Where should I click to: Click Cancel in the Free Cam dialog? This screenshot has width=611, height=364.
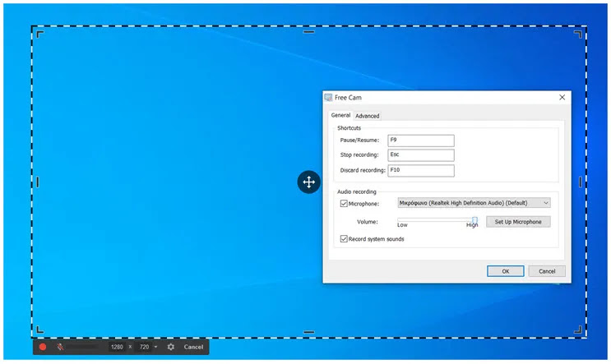pyautogui.click(x=547, y=271)
